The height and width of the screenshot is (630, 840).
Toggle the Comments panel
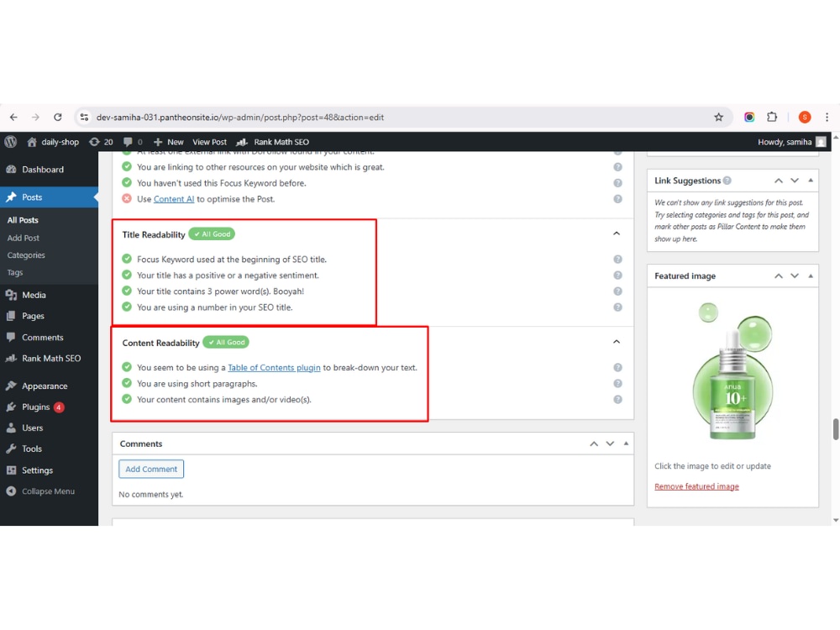pyautogui.click(x=626, y=444)
